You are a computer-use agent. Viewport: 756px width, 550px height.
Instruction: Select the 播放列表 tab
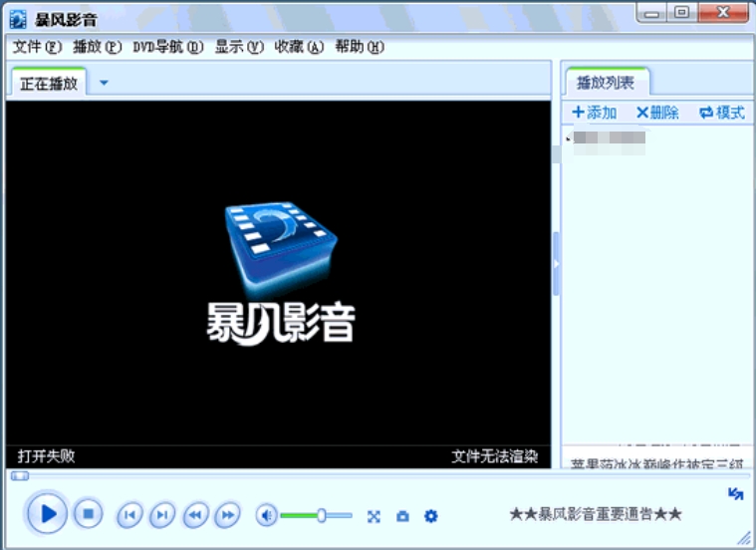click(x=606, y=82)
